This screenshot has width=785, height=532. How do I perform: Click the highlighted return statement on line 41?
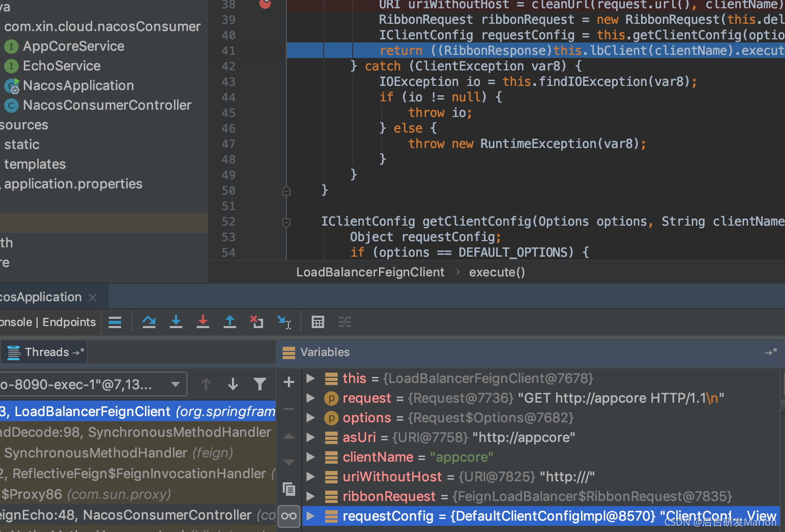click(535, 50)
